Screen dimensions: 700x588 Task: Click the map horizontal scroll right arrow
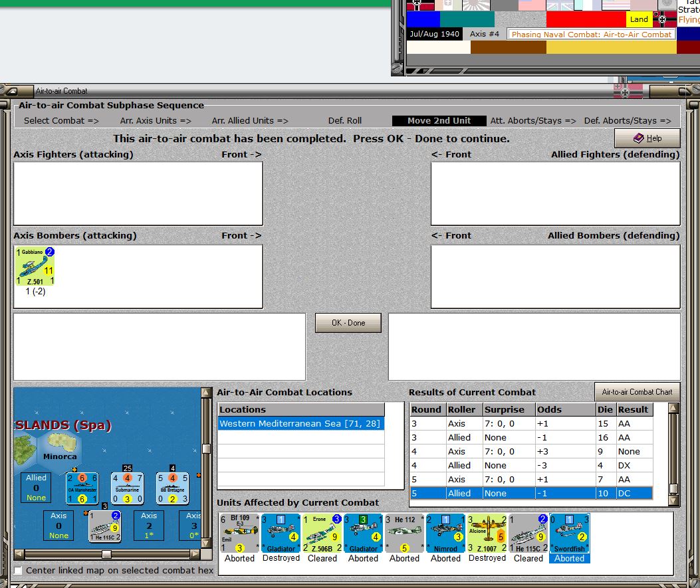[x=195, y=554]
